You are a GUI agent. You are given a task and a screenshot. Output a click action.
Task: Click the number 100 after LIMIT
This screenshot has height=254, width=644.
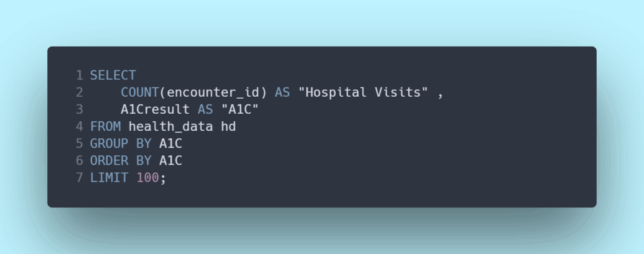(x=147, y=177)
